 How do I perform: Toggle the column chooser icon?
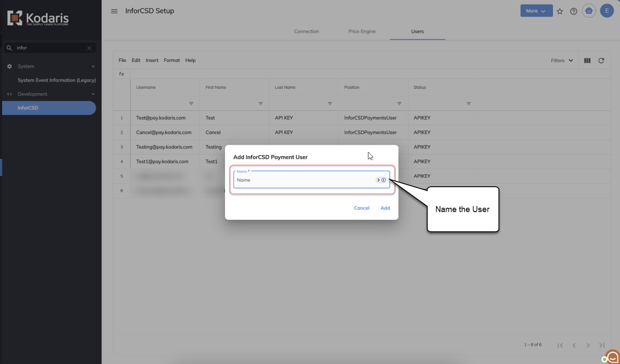(x=587, y=61)
